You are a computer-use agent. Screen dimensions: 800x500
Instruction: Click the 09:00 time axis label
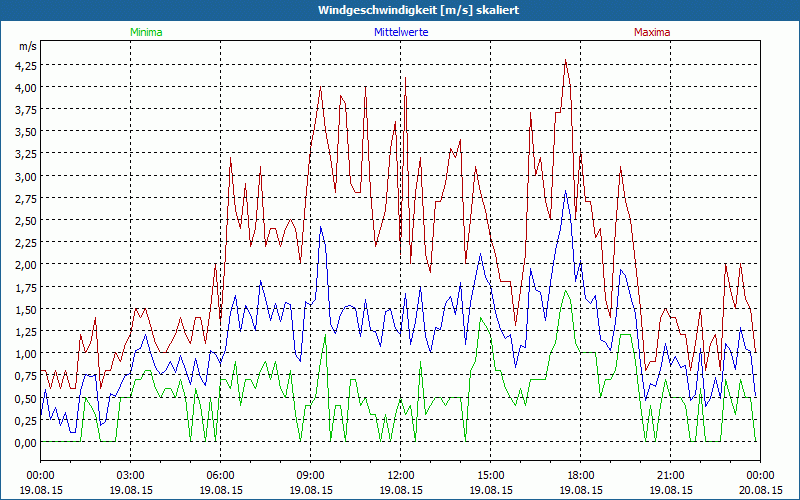(311, 476)
